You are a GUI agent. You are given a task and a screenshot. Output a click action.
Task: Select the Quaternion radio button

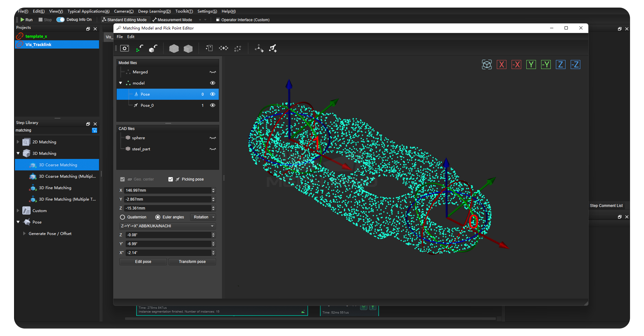coord(123,217)
